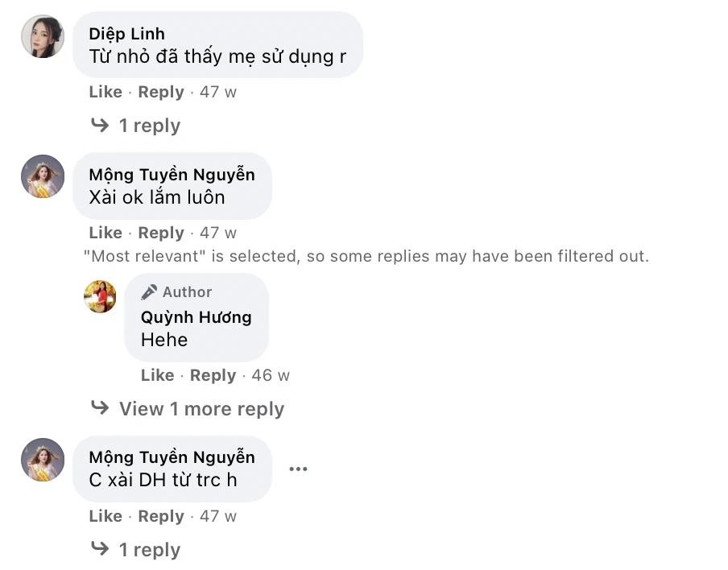
Task: Like Diệp Linh's comment
Action: pyautogui.click(x=105, y=92)
